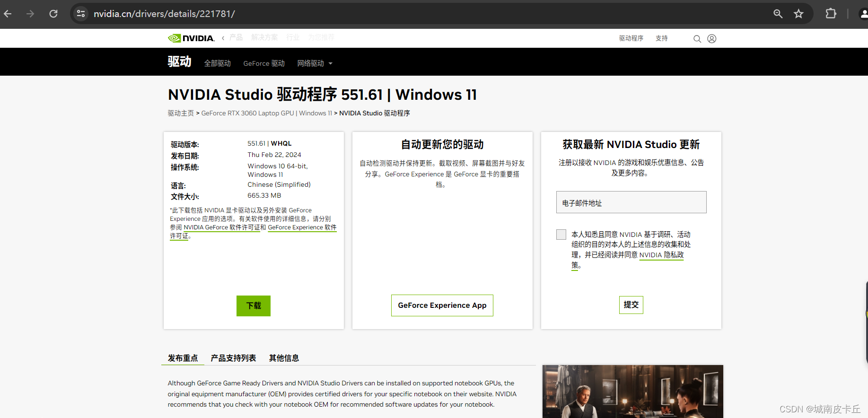Screen dimensions: 868x418
Task: Click the green 下载 button
Action: 254,306
